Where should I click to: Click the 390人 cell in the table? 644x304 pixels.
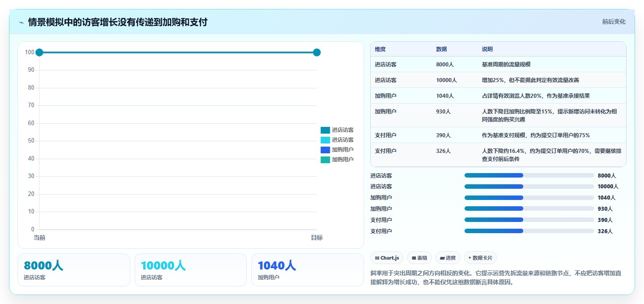point(443,135)
